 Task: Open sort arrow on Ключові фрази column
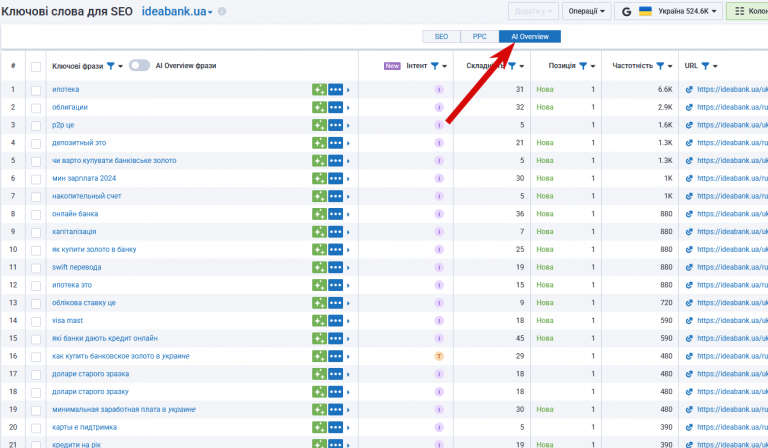coord(120,67)
